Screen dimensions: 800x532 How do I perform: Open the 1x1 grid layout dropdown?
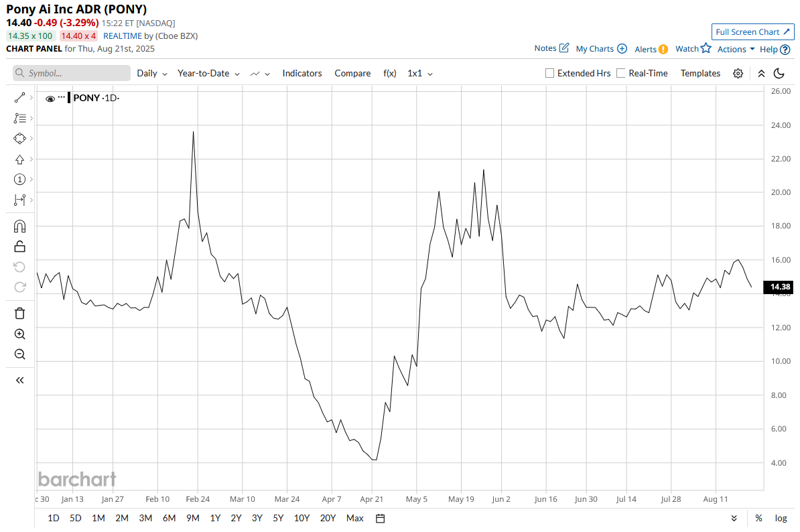420,74
